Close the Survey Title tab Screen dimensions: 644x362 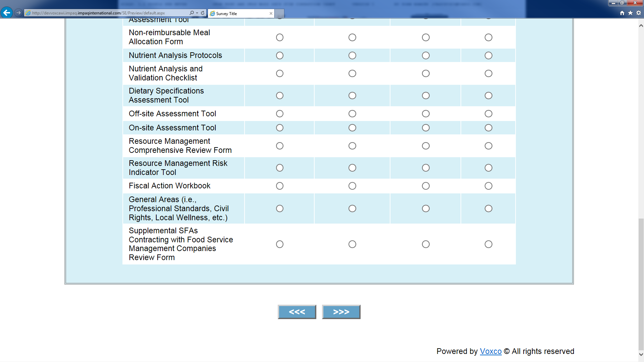pyautogui.click(x=271, y=13)
